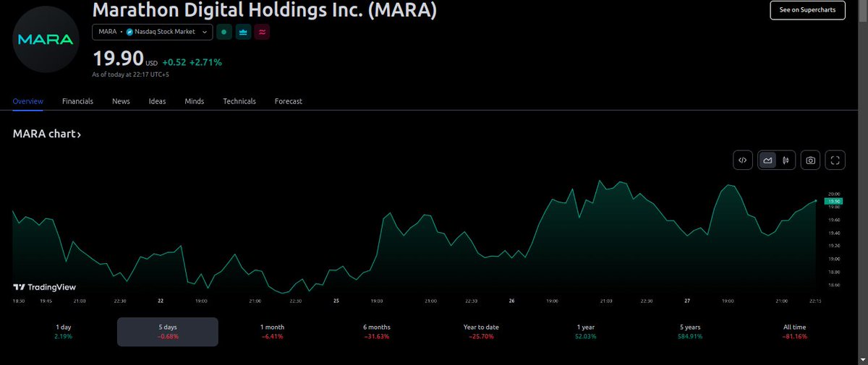Click the date 25 marker on time axis
Image resolution: width=868 pixels, height=365 pixels.
[x=336, y=301]
